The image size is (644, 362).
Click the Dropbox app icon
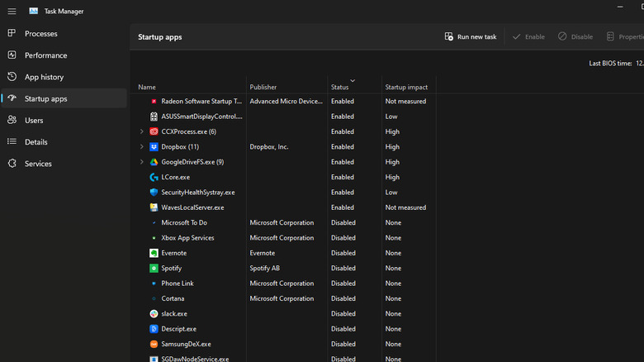tap(154, 147)
